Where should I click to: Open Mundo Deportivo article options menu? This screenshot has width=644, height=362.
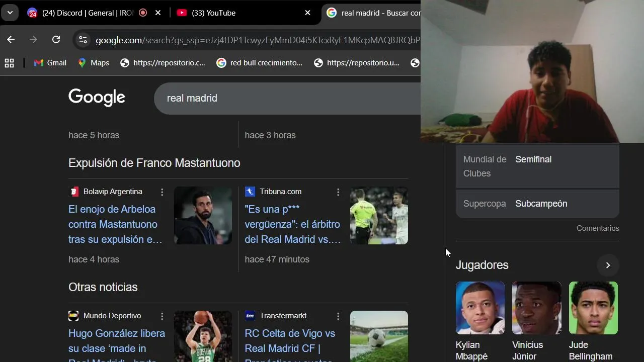pos(162,316)
